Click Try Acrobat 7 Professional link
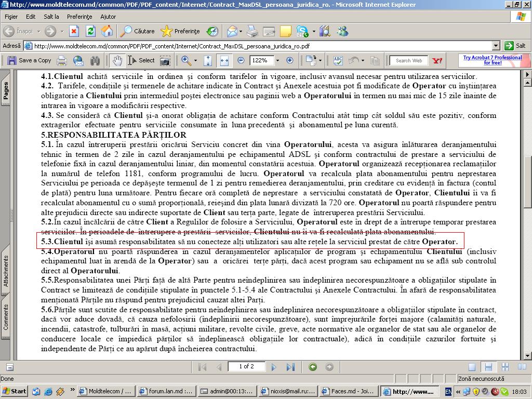532x399 pixels. coord(492,60)
